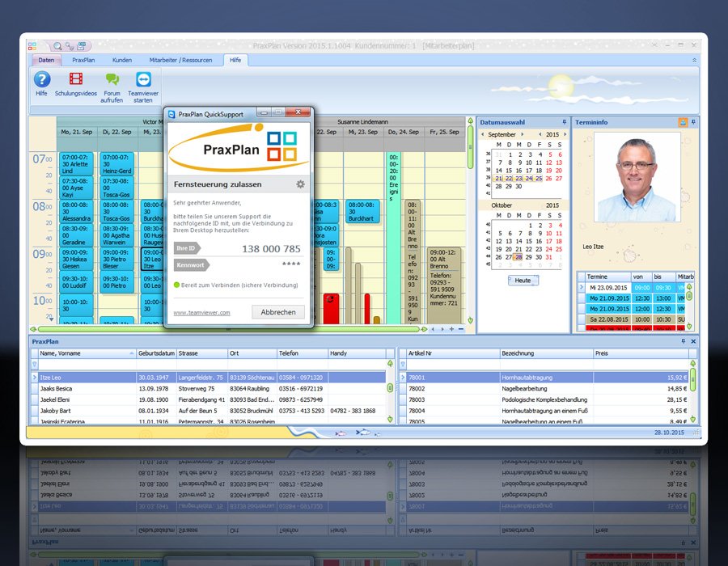
Task: Sort articles by Preis column header
Action: 641,353
